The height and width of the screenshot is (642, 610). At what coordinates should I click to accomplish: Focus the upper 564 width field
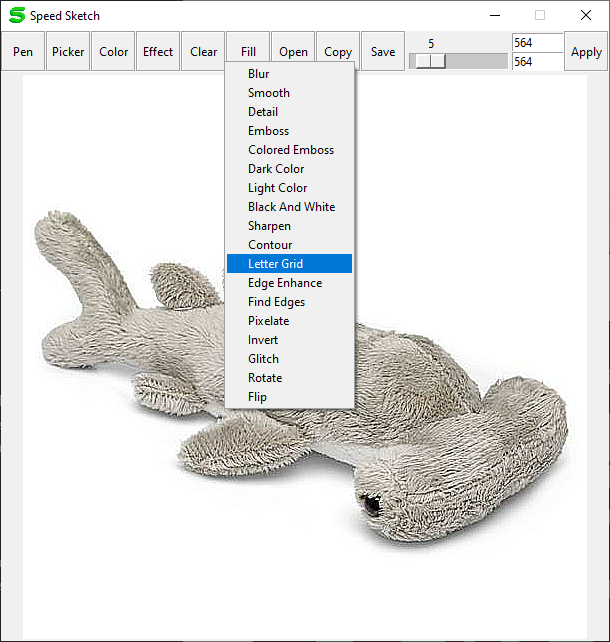(x=536, y=43)
